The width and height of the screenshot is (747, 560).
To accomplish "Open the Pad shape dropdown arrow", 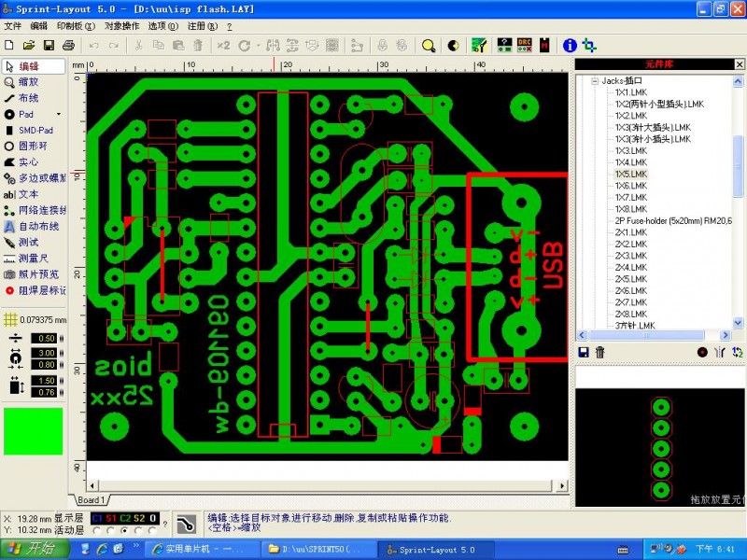I will point(58,113).
